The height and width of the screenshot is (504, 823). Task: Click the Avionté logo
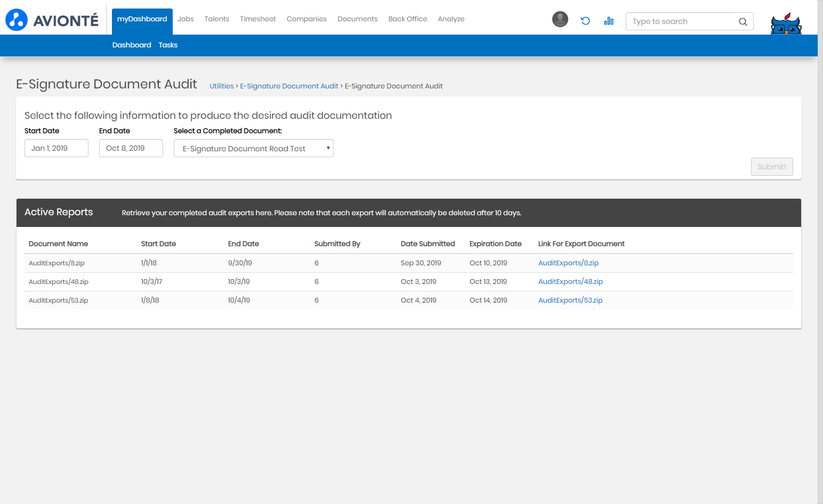[52, 20]
